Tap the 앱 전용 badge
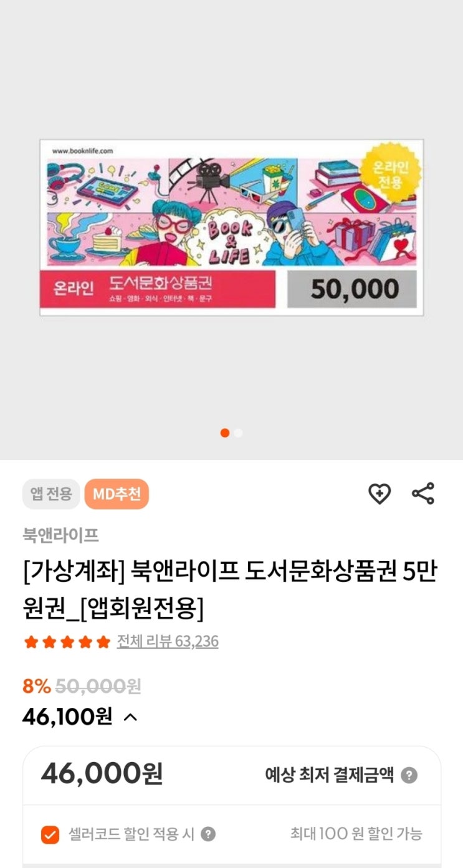This screenshot has height=868, width=463. (51, 495)
